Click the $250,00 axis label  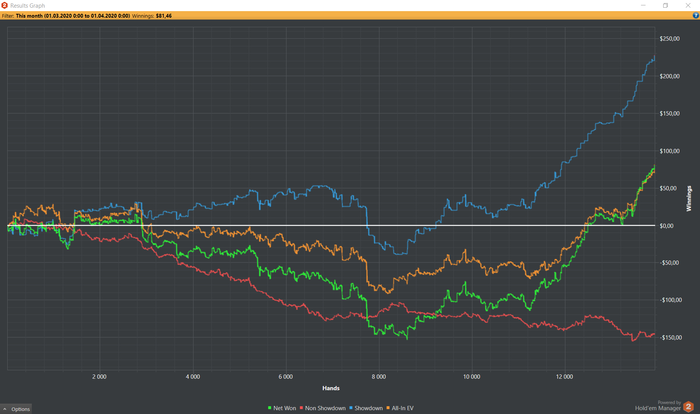coord(670,39)
